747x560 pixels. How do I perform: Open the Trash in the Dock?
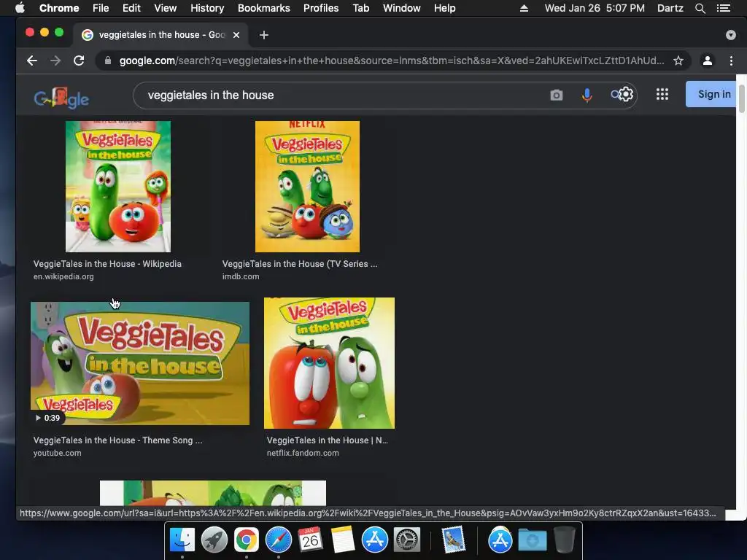coord(565,540)
